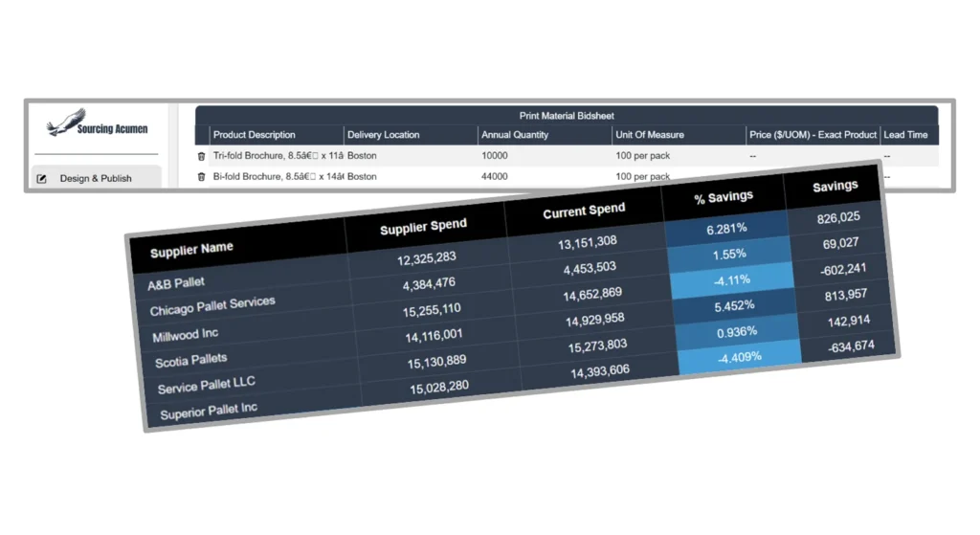Click the 5.452% savings cell

point(734,305)
